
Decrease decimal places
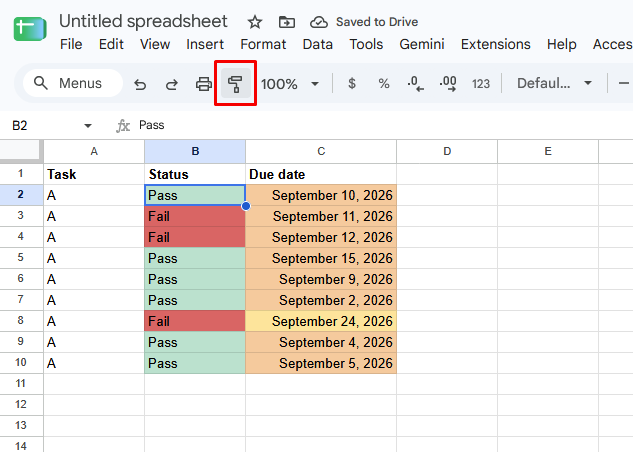(x=415, y=84)
